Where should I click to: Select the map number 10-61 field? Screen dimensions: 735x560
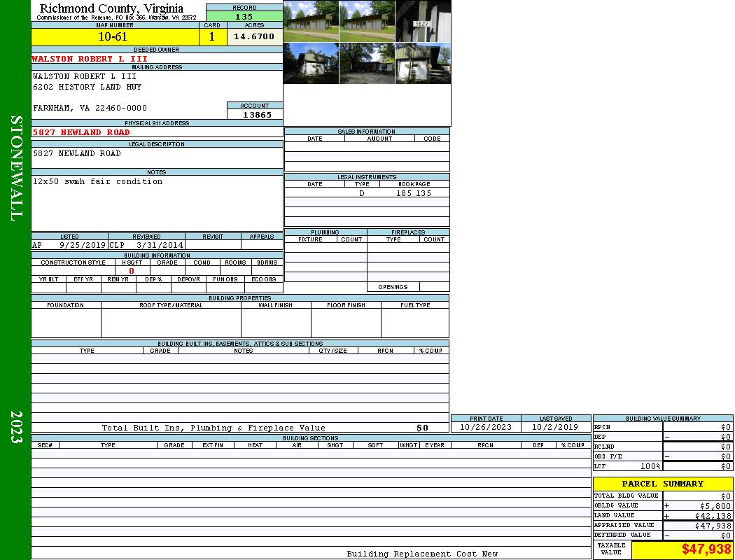[x=115, y=36]
